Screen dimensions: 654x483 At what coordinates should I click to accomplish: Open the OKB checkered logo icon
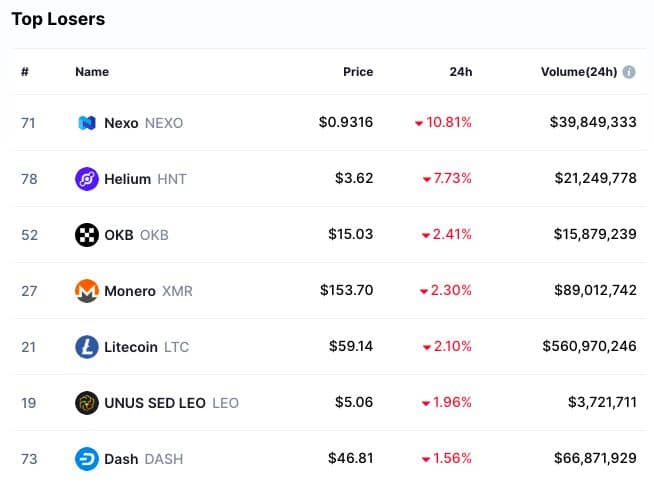coord(87,235)
